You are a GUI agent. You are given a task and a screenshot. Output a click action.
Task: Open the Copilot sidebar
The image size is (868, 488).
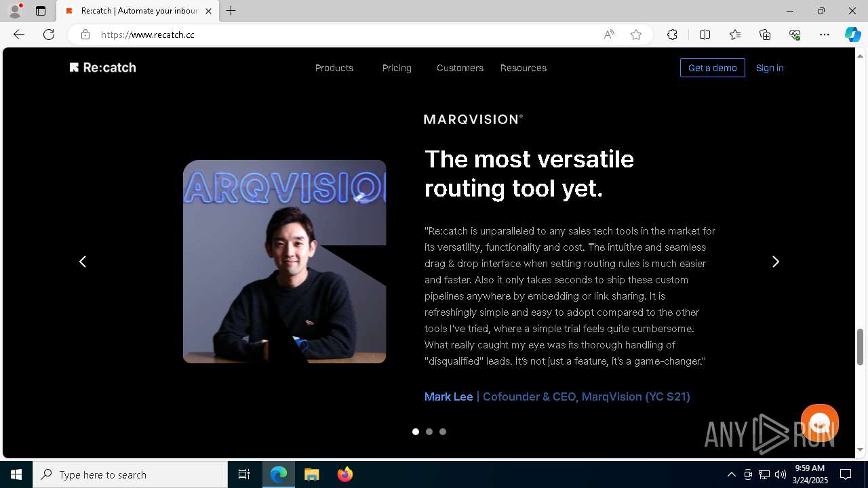[x=852, y=35]
